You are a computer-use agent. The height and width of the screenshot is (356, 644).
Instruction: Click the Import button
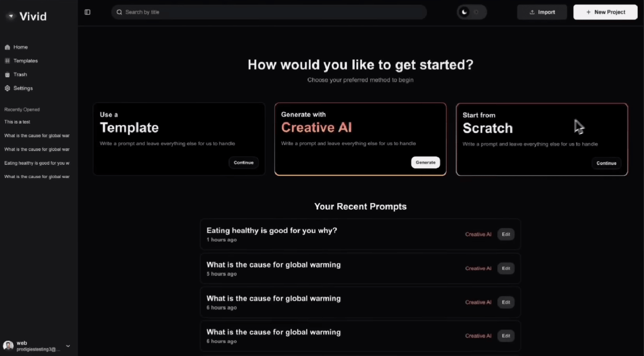click(542, 12)
